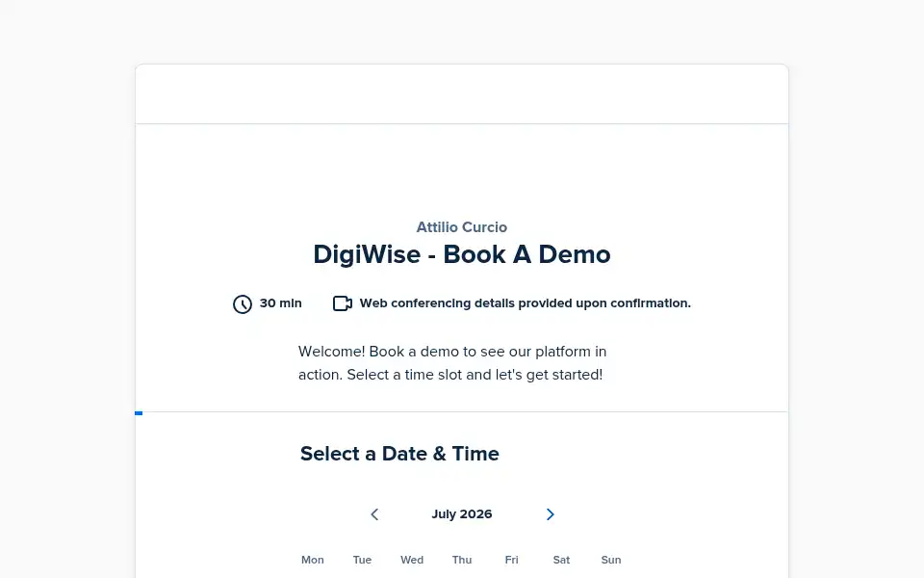
Task: Click the 'Wed' weekday header
Action: pyautogui.click(x=412, y=560)
